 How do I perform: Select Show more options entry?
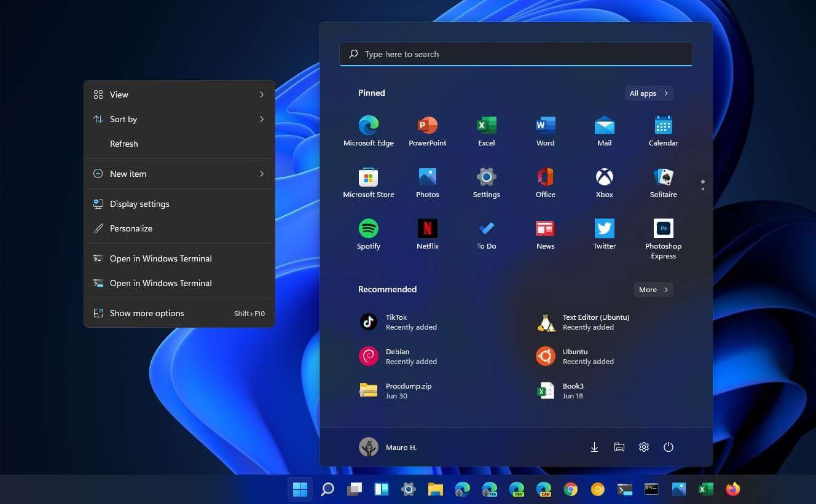coord(147,313)
